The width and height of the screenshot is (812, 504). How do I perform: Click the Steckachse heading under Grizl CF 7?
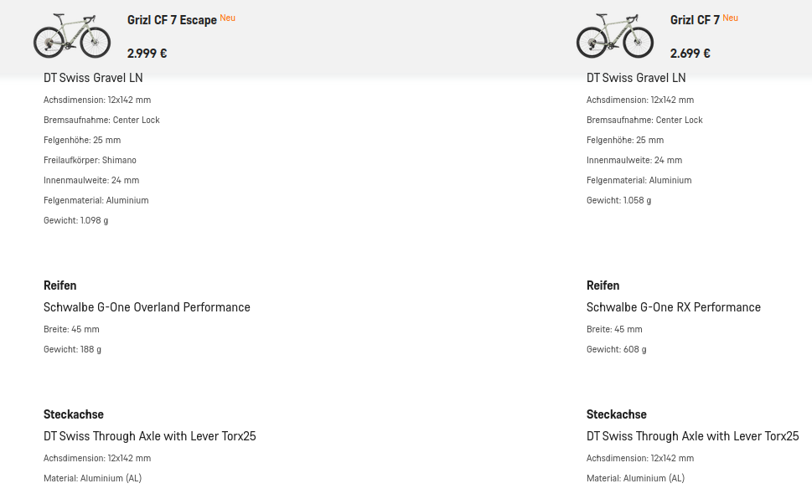click(x=616, y=414)
